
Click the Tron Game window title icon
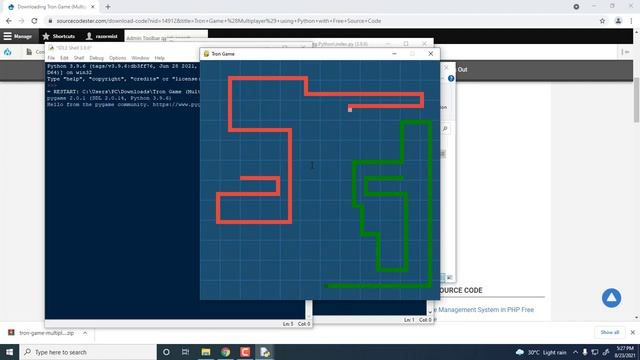click(x=206, y=54)
